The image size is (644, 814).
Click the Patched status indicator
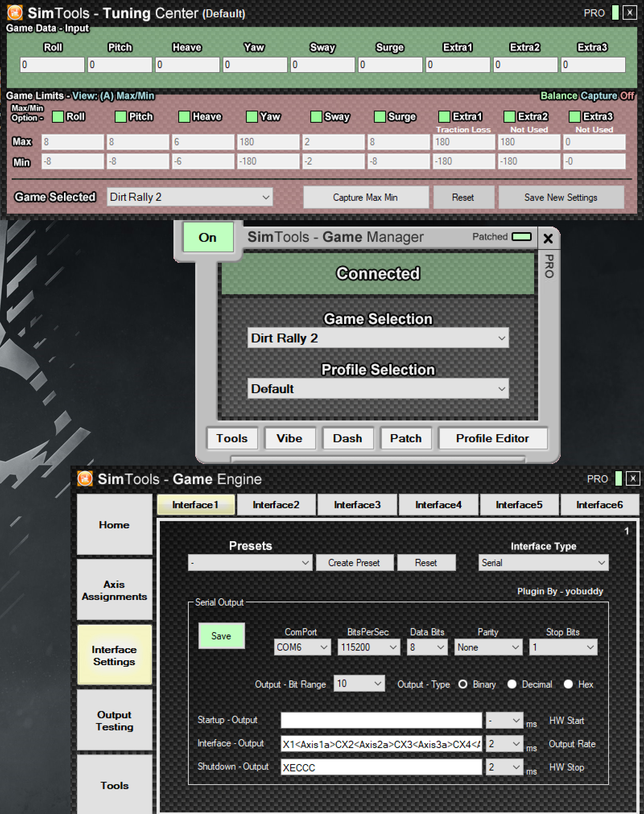click(x=522, y=237)
